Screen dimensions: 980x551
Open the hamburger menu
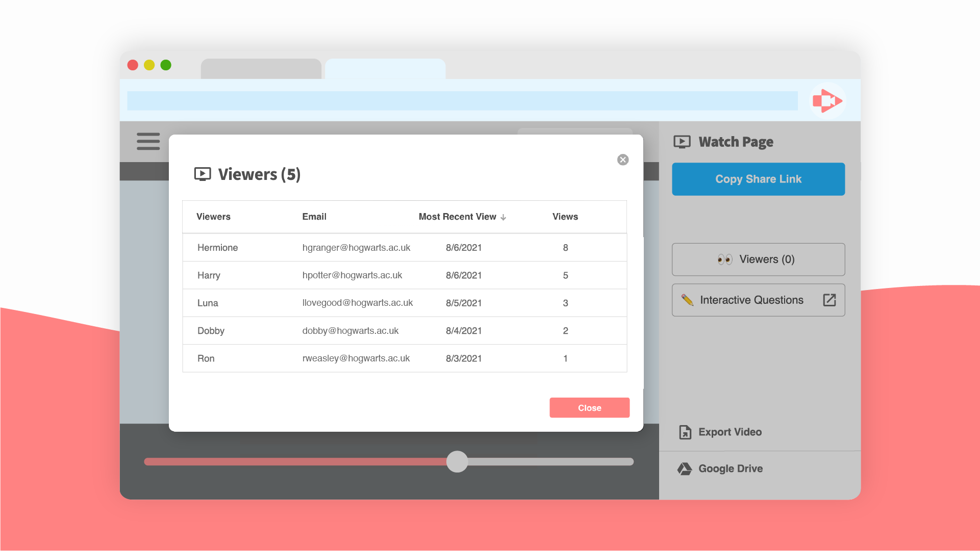coord(148,142)
